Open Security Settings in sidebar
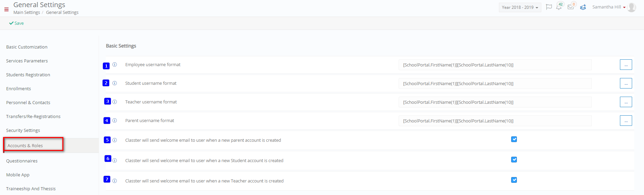 [x=23, y=130]
